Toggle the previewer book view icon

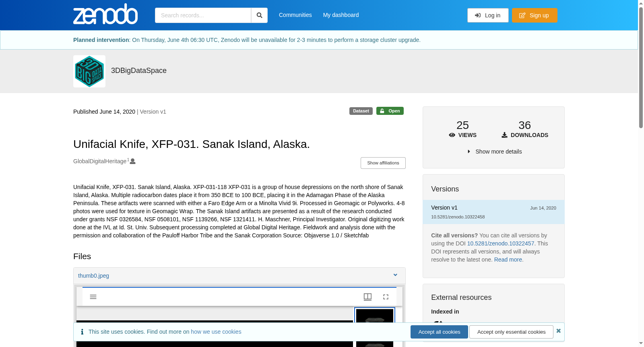tap(367, 297)
